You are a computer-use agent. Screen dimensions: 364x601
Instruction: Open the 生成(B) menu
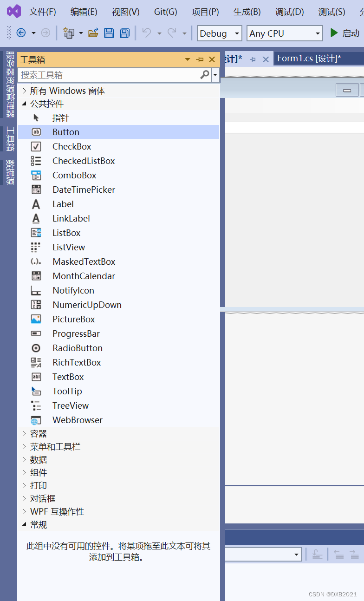247,12
